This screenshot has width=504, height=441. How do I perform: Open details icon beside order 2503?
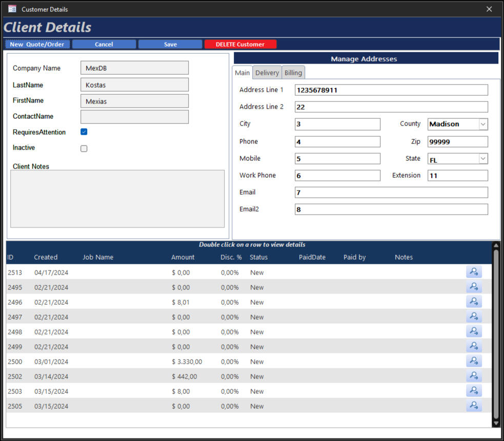(473, 390)
